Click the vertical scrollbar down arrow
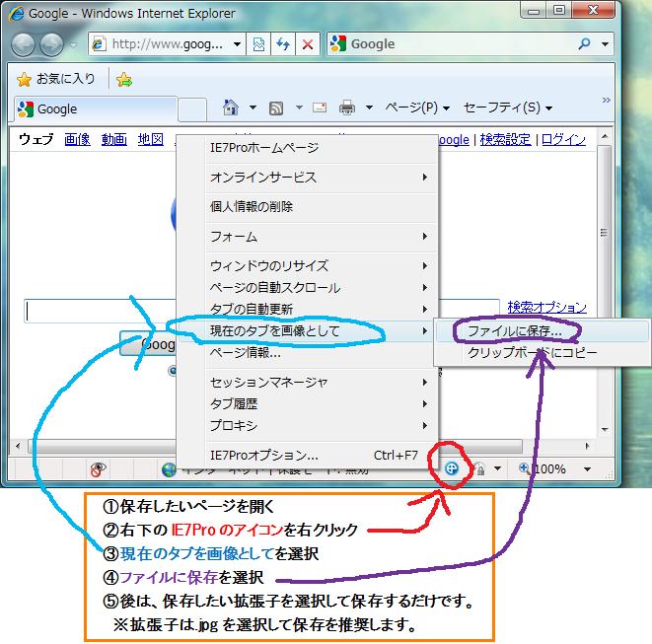 (x=605, y=429)
